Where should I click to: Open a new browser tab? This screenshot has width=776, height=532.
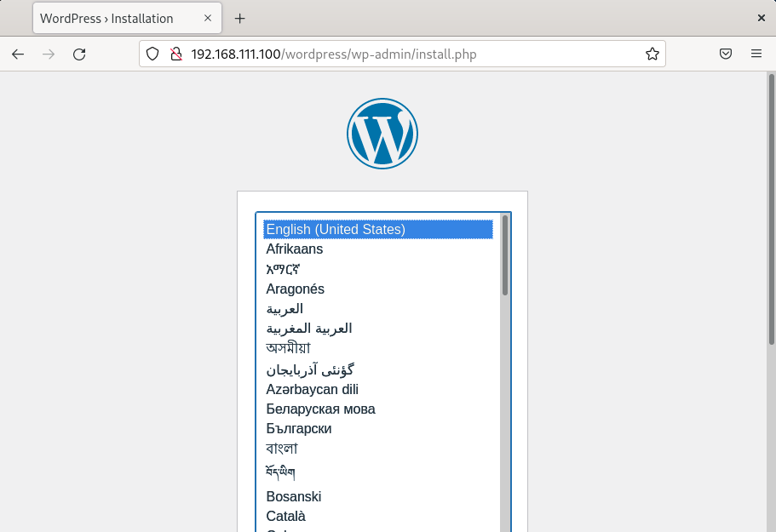[x=239, y=17]
